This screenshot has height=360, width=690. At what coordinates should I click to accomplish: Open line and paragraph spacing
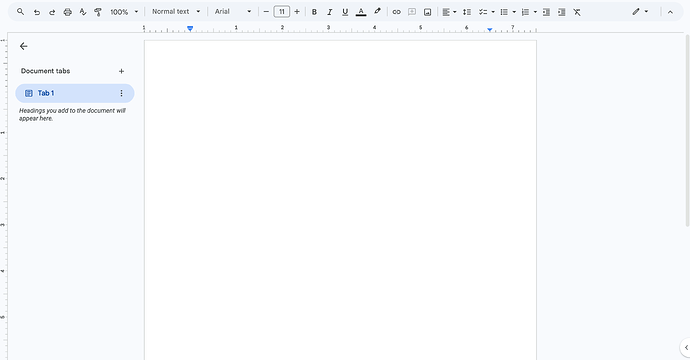tap(467, 12)
